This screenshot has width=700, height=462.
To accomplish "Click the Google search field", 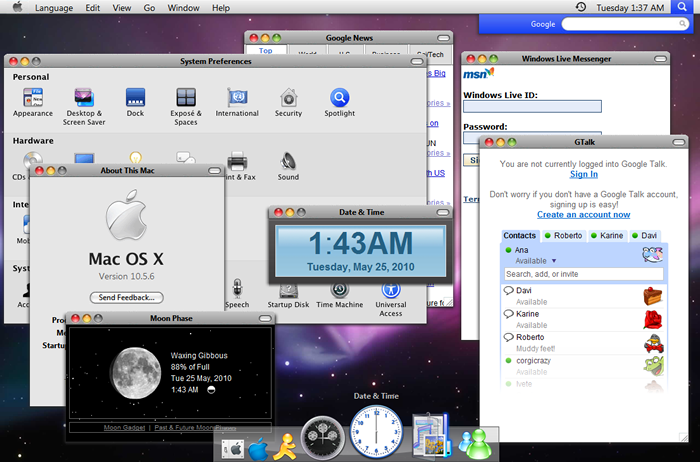I will (x=625, y=24).
